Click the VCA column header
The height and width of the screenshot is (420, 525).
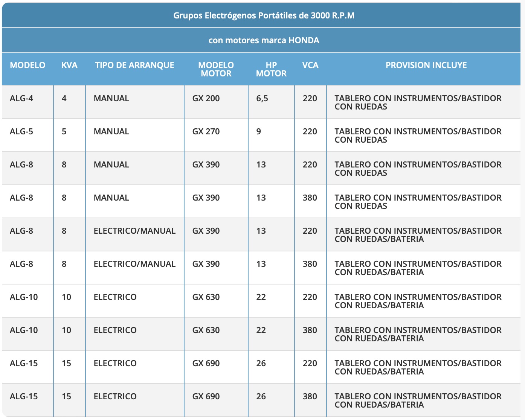[x=310, y=65]
